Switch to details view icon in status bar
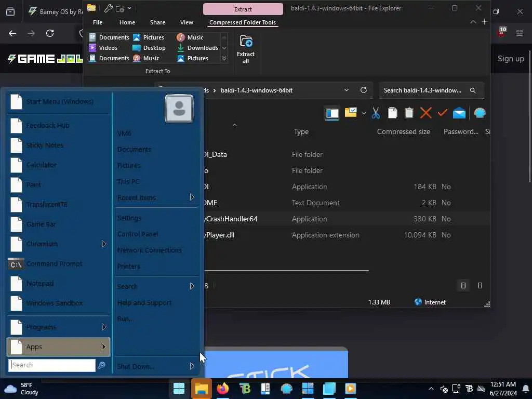The image size is (532, 399). click(463, 285)
